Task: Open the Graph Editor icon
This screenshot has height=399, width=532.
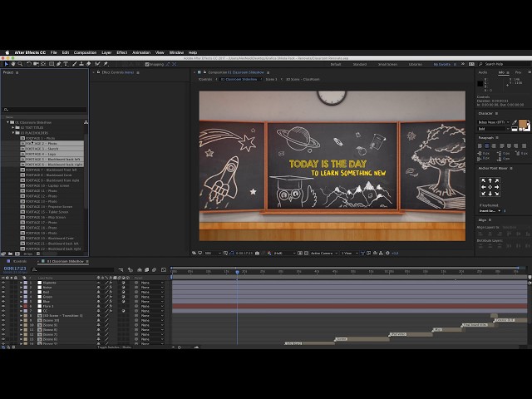Action: click(x=164, y=269)
